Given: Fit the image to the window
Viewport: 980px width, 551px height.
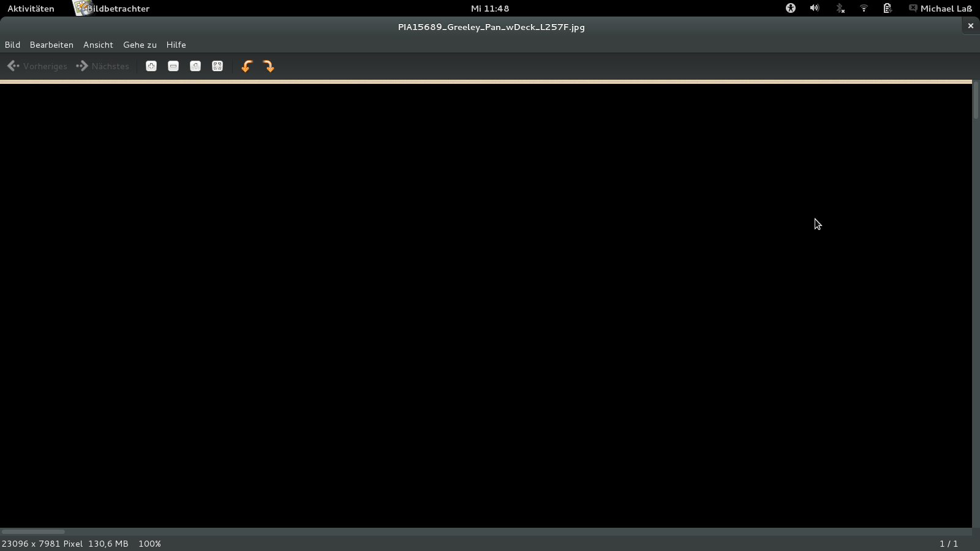Looking at the screenshot, I should pyautogui.click(x=217, y=66).
